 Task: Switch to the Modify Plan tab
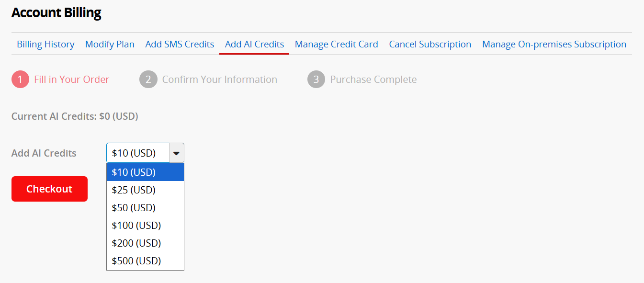coord(110,45)
